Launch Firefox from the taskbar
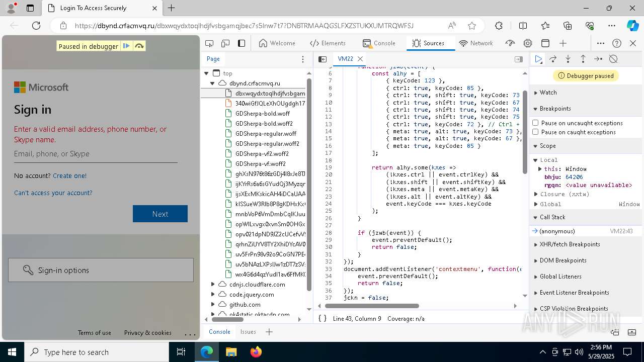644x362 pixels. click(256, 352)
